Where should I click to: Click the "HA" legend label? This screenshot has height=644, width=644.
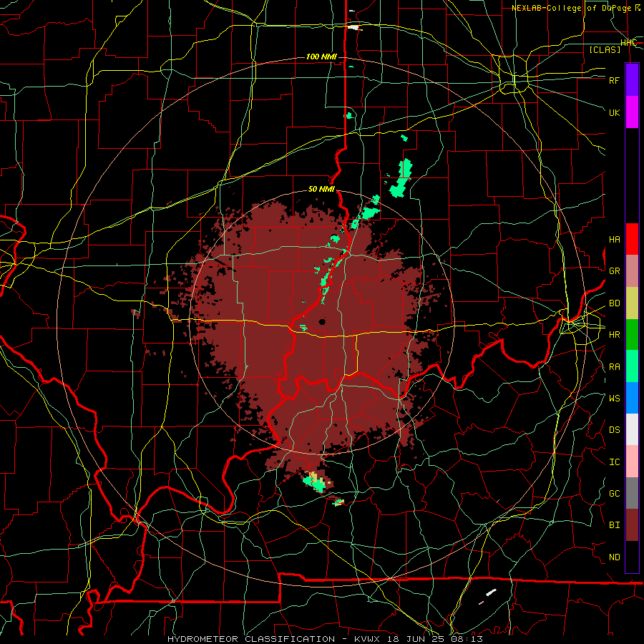[x=614, y=239]
